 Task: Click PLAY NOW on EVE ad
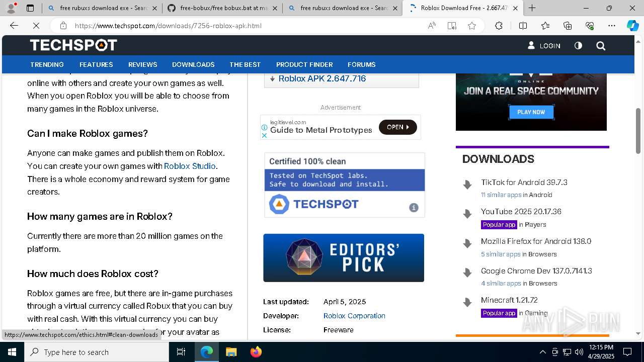tap(531, 112)
